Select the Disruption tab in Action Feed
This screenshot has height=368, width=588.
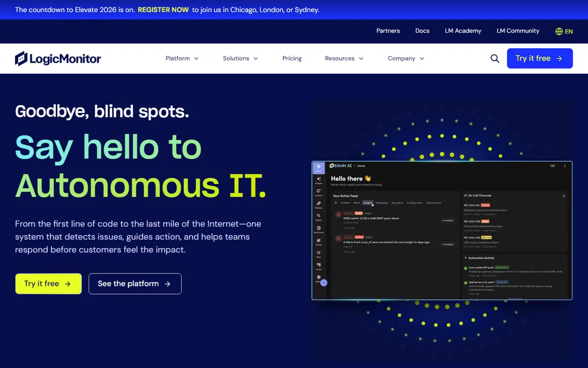click(x=398, y=203)
